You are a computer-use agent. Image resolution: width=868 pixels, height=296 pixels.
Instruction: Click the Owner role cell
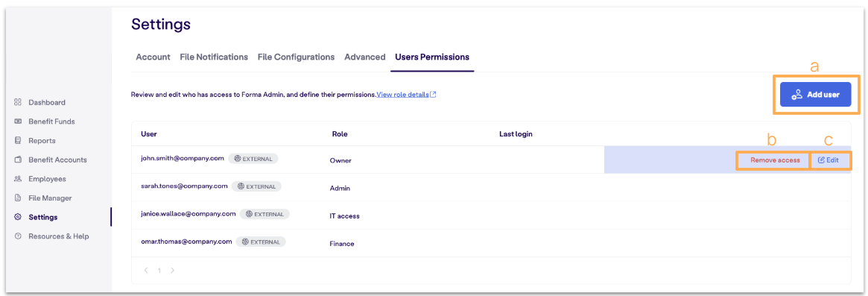(x=340, y=161)
